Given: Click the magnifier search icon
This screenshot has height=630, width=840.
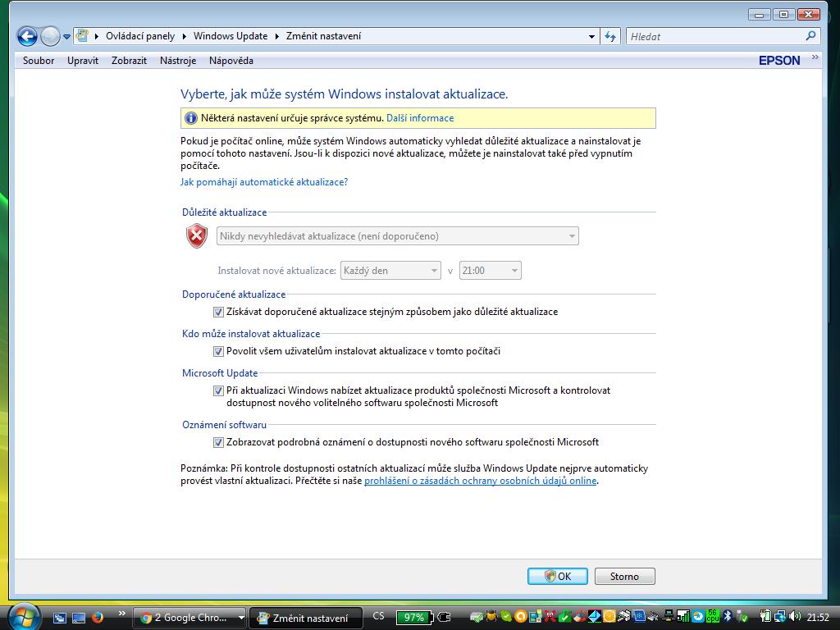Looking at the screenshot, I should coord(810,36).
